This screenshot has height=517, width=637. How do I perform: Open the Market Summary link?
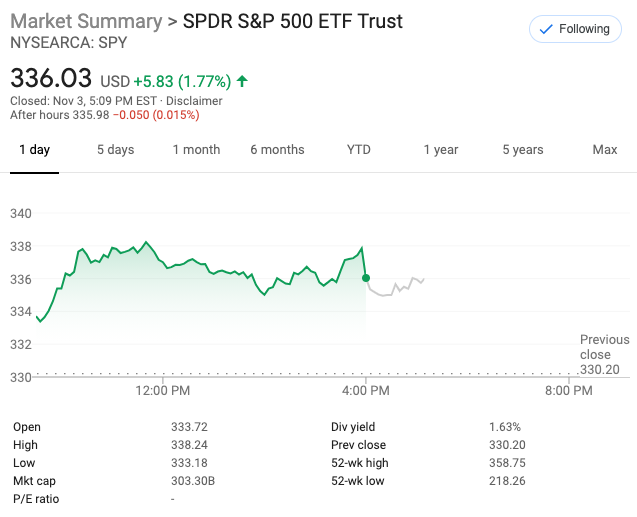point(85,21)
